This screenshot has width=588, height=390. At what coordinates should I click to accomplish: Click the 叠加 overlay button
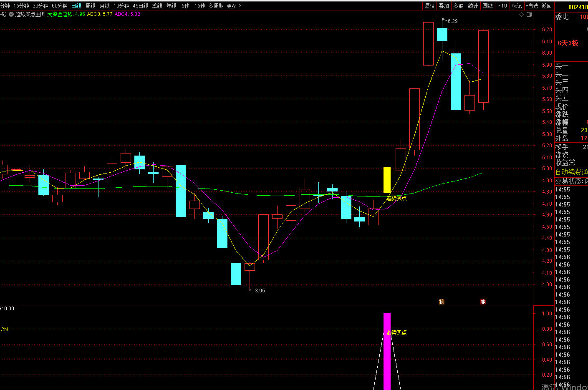pyautogui.click(x=444, y=6)
